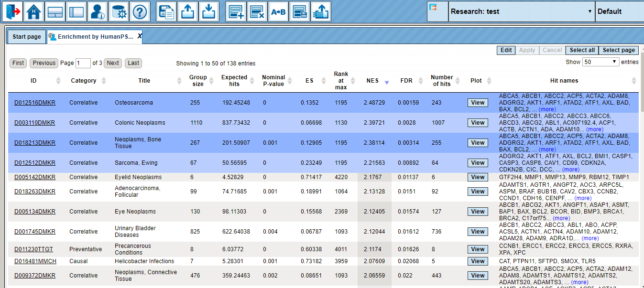Jump to the Last page

[x=134, y=63]
